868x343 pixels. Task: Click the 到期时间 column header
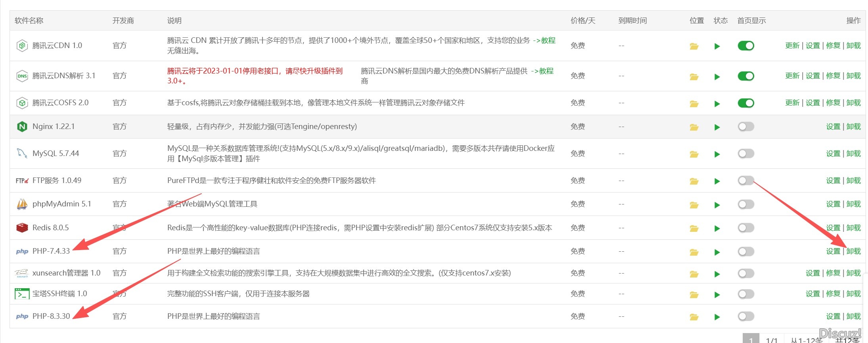point(632,21)
